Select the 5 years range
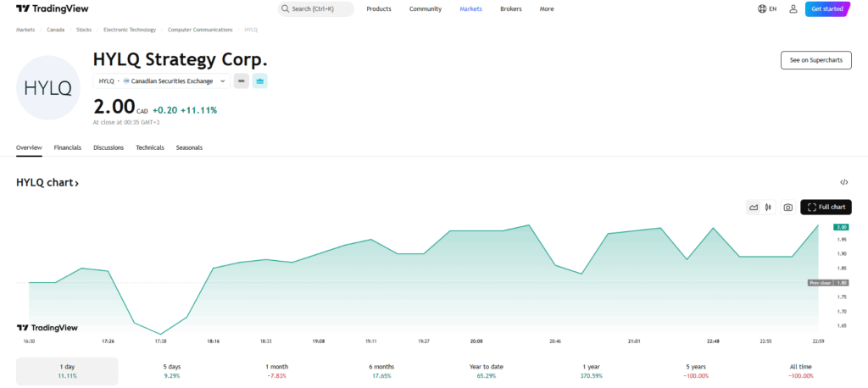The image size is (868, 388). pos(696,371)
